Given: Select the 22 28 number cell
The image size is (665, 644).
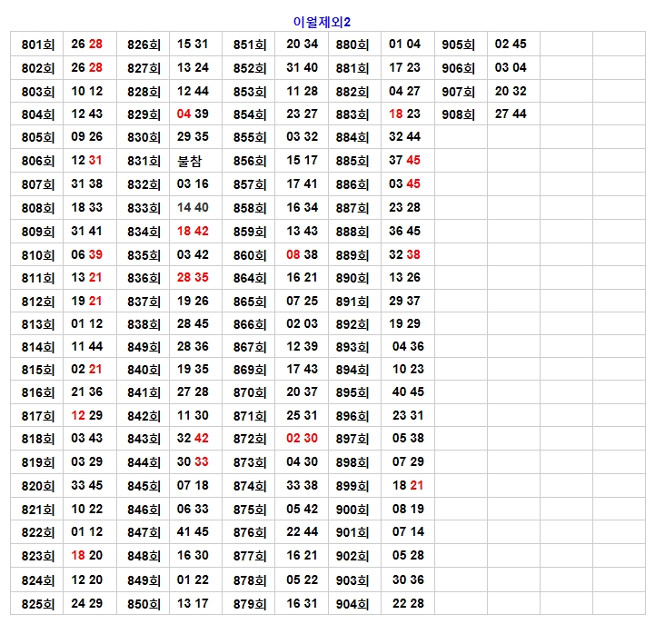Looking at the screenshot, I should click(x=408, y=604).
